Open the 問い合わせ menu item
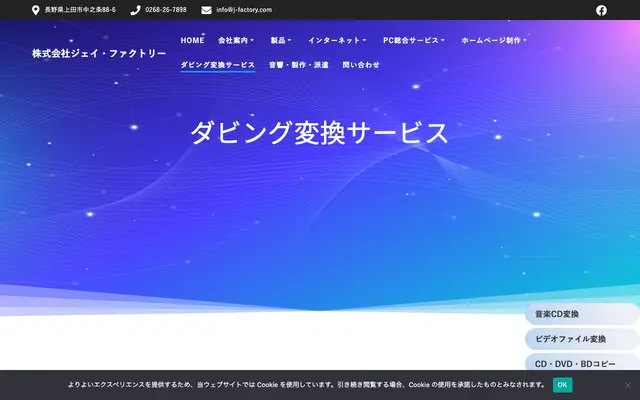The image size is (640, 400). pyautogui.click(x=361, y=65)
